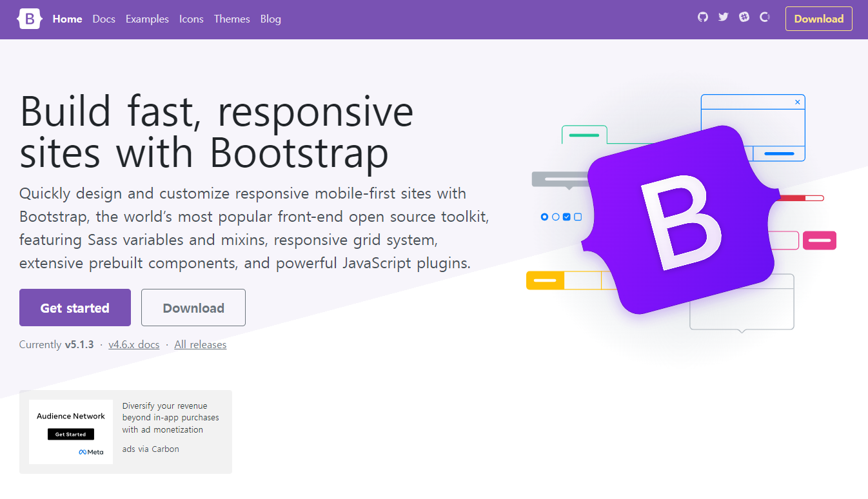This screenshot has height=499, width=868.
Task: Open the Examples nav item
Action: click(x=147, y=19)
